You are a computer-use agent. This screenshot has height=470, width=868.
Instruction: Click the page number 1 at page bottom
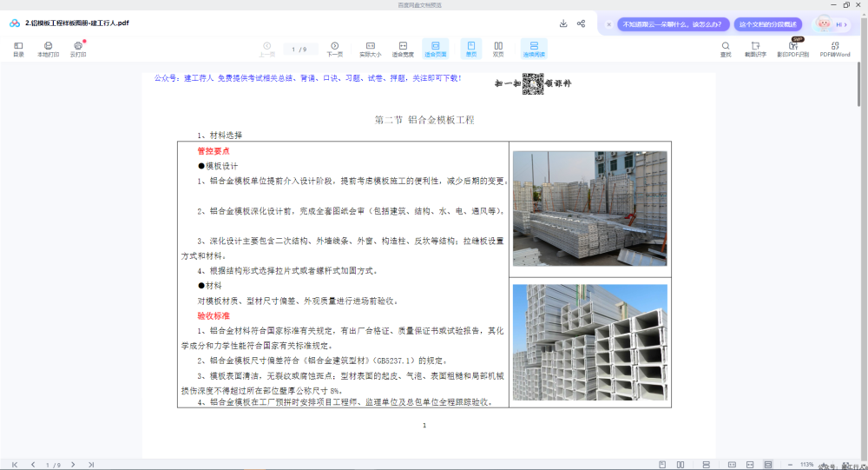click(424, 426)
